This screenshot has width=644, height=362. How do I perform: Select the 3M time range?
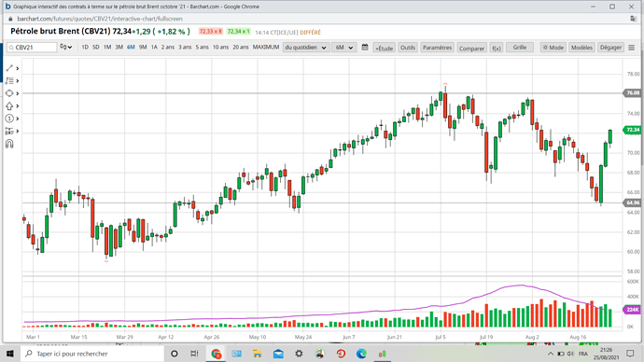[119, 48]
